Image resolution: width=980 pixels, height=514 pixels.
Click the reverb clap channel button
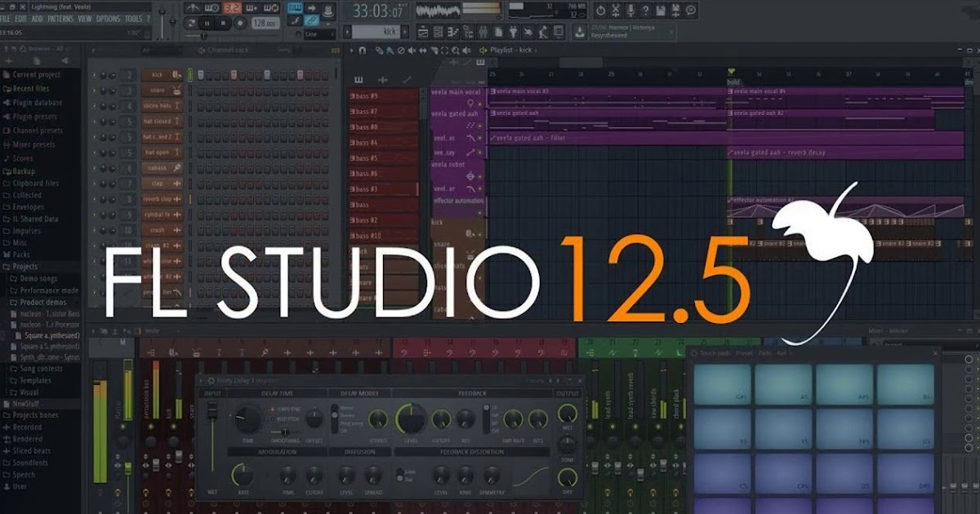pyautogui.click(x=162, y=199)
